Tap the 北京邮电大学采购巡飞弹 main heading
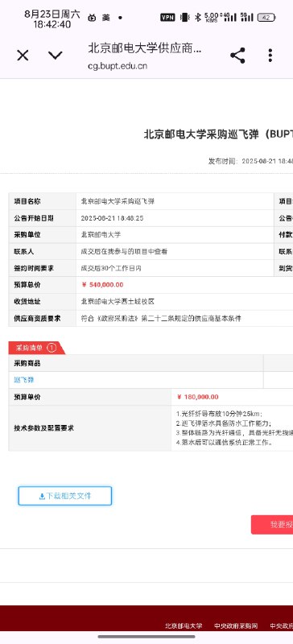This screenshot has width=293, height=644. click(x=218, y=134)
